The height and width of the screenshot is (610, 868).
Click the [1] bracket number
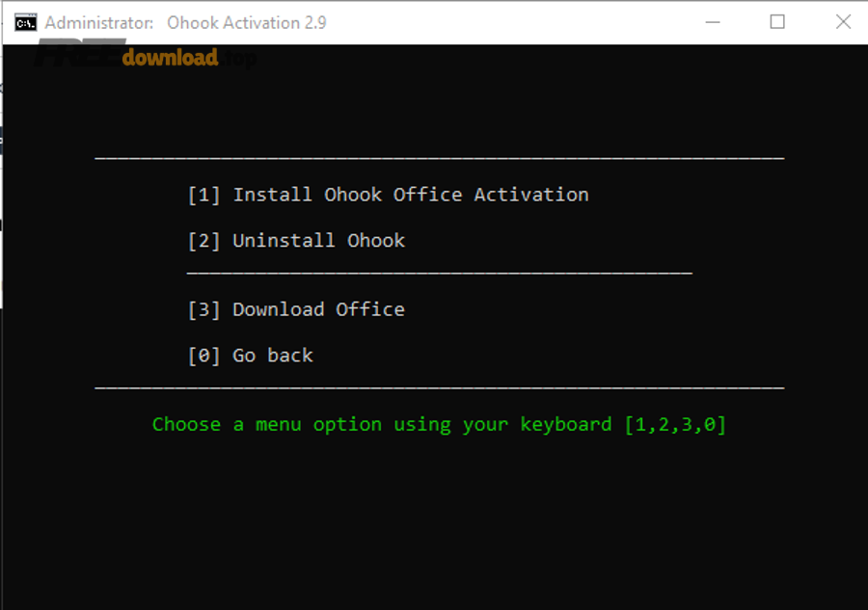pyautogui.click(x=203, y=195)
